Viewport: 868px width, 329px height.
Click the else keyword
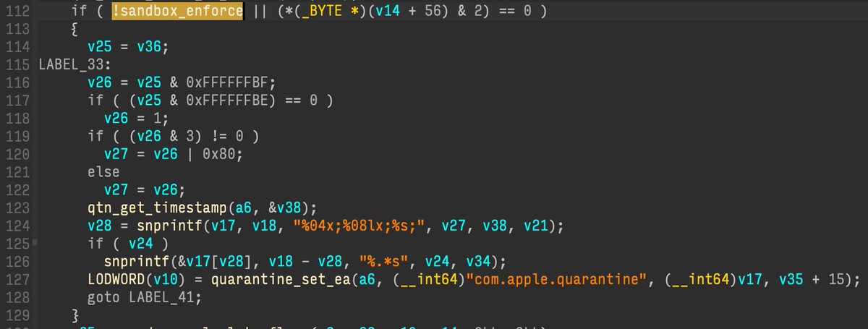tap(104, 172)
